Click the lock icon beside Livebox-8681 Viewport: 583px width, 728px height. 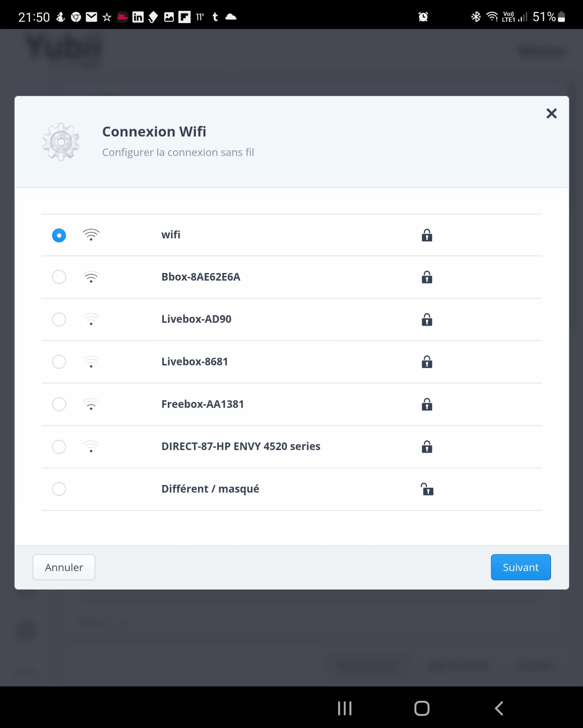click(427, 362)
